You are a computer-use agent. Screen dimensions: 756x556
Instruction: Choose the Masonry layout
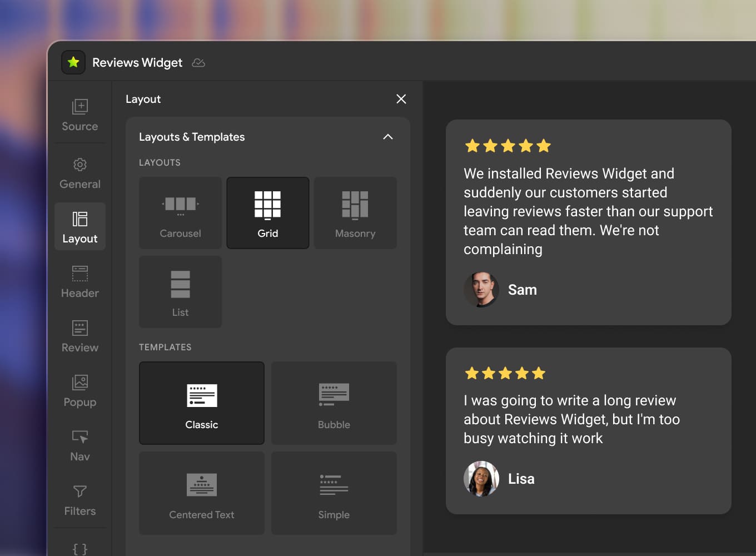pos(355,213)
